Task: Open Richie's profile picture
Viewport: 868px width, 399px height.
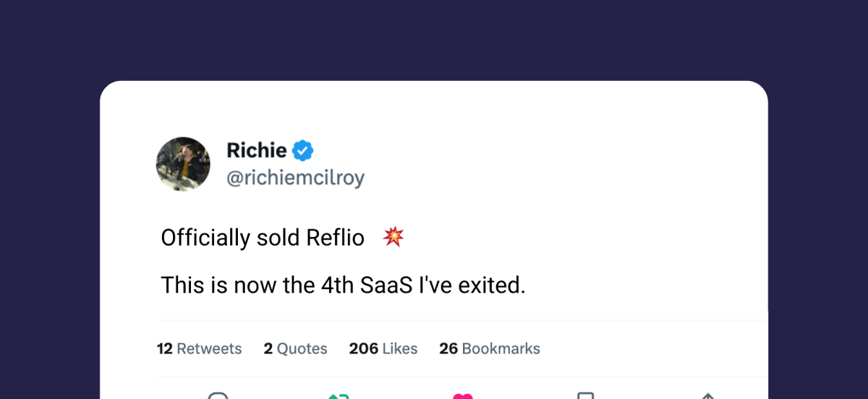Action: click(x=183, y=164)
